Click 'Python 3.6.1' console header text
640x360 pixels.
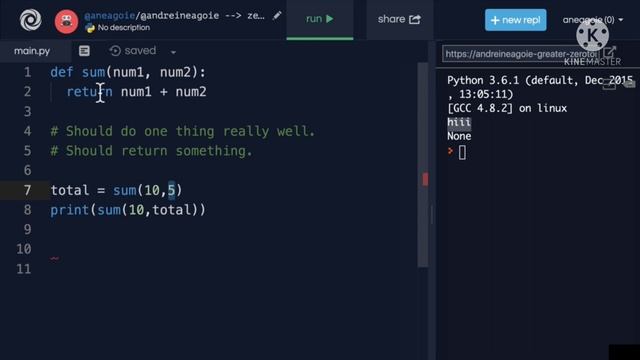[x=483, y=80]
